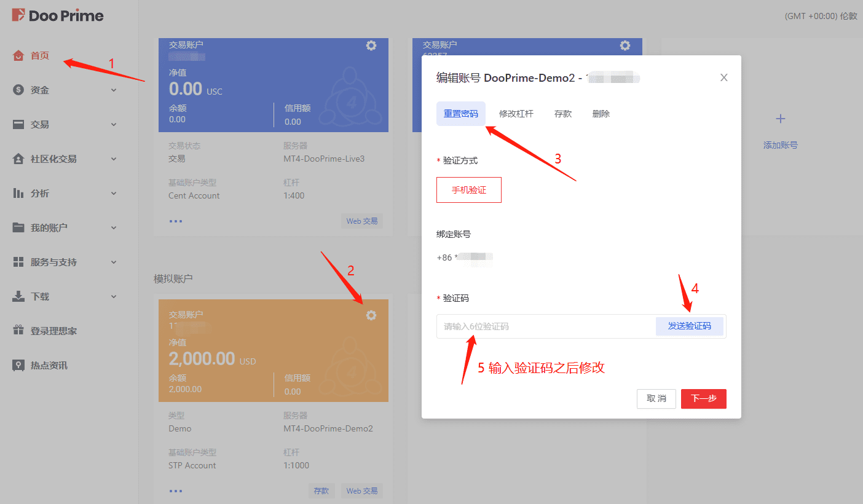Switch to the 删除 tab
Screen dimensions: 863x504
click(x=601, y=114)
